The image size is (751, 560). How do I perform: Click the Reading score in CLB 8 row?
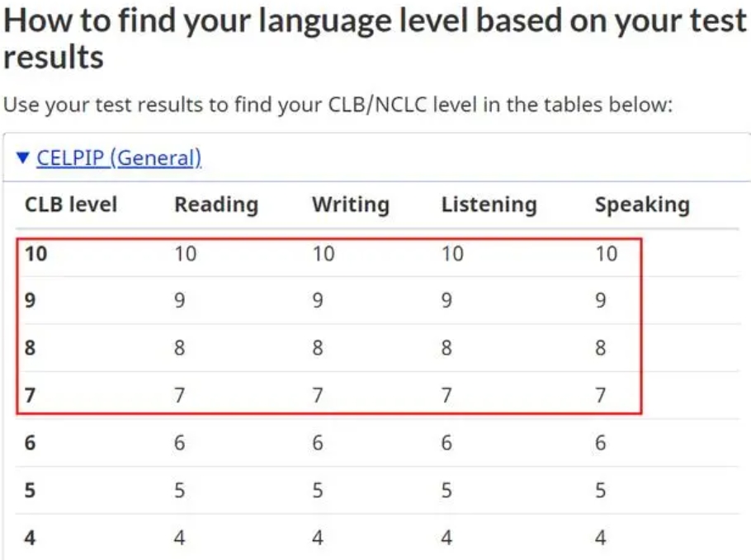tap(180, 348)
